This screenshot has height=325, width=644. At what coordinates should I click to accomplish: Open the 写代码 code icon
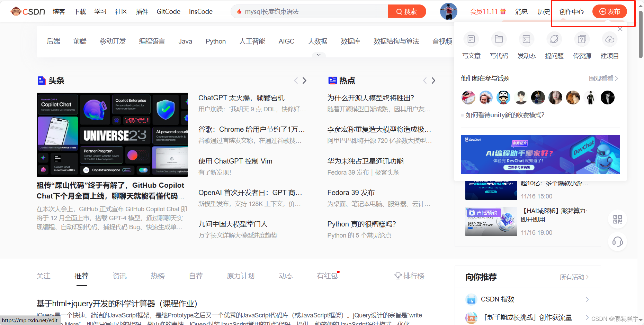coord(499,39)
